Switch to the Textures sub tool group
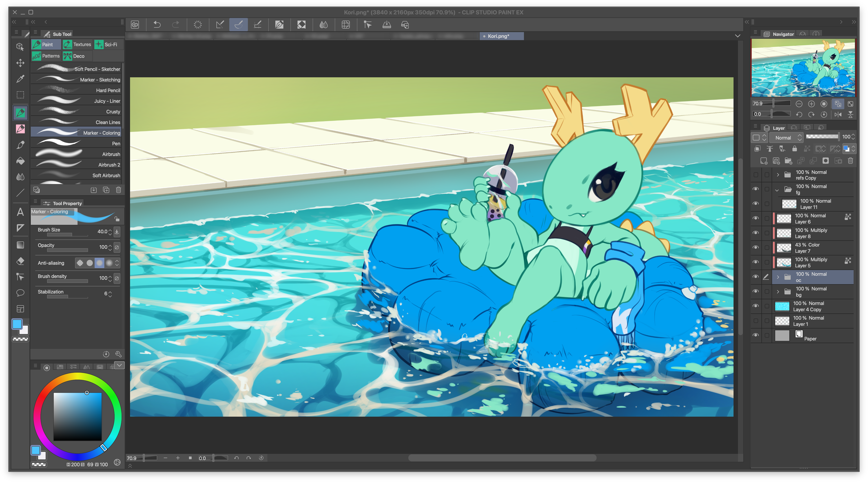 [x=77, y=44]
